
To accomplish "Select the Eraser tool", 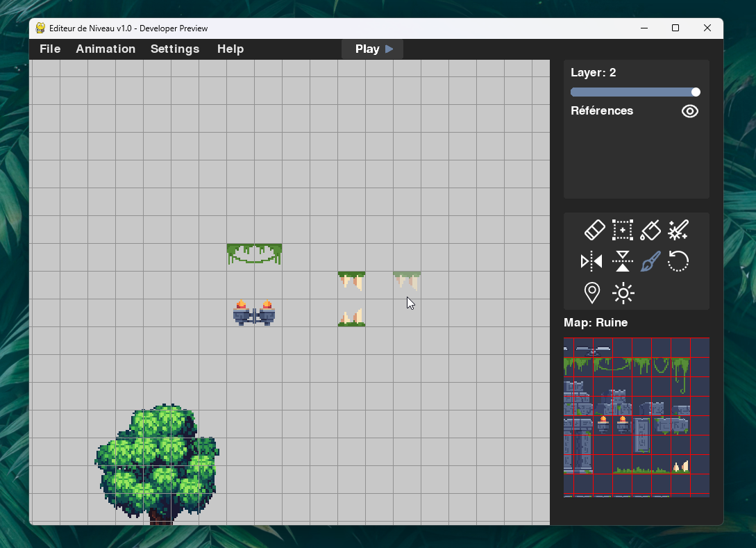I will coord(594,230).
